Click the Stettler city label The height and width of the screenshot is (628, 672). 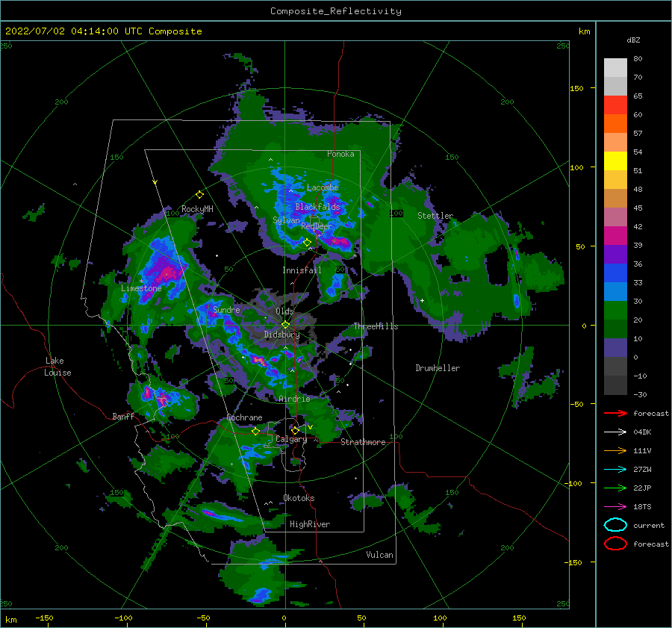435,216
